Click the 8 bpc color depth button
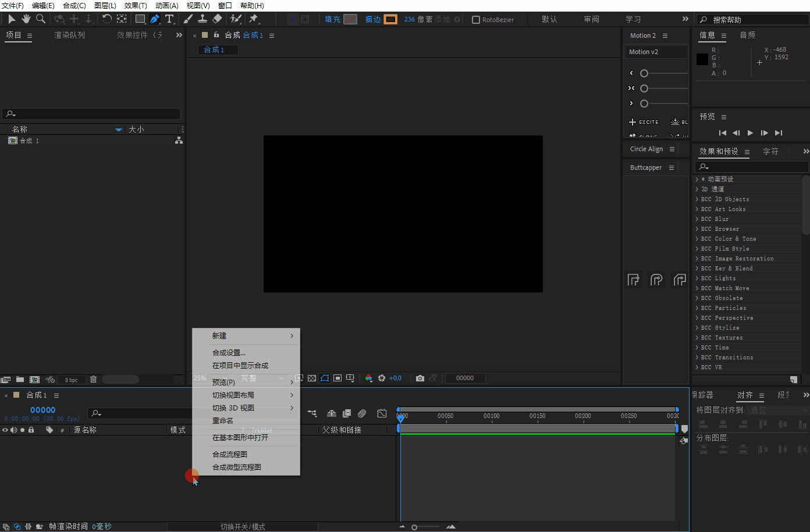 (x=72, y=380)
